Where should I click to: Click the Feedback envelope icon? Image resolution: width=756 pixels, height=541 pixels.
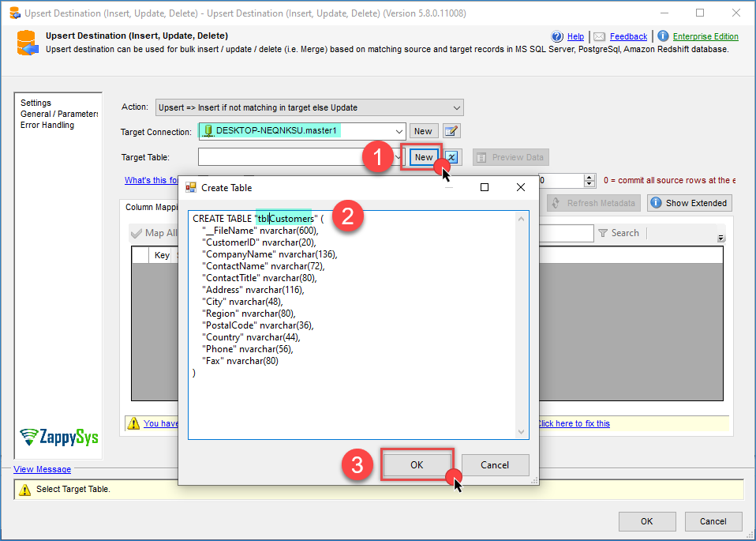pyautogui.click(x=600, y=36)
